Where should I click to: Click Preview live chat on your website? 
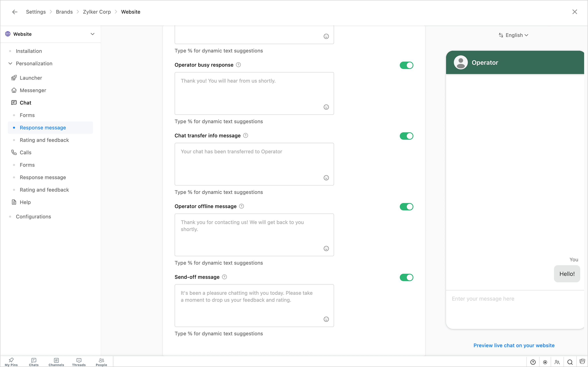514,345
